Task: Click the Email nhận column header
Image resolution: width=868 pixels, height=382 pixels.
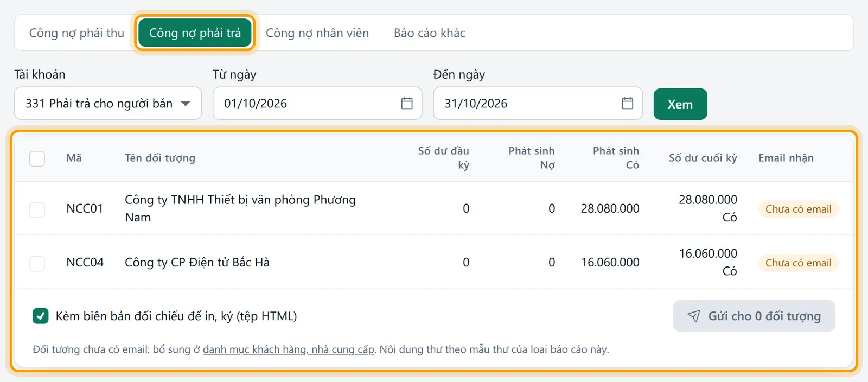Action: 786,158
